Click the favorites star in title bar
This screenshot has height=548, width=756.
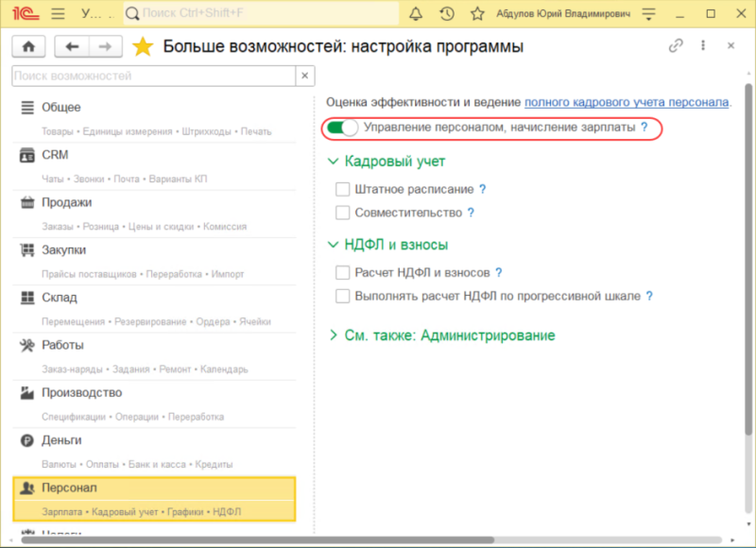477,14
